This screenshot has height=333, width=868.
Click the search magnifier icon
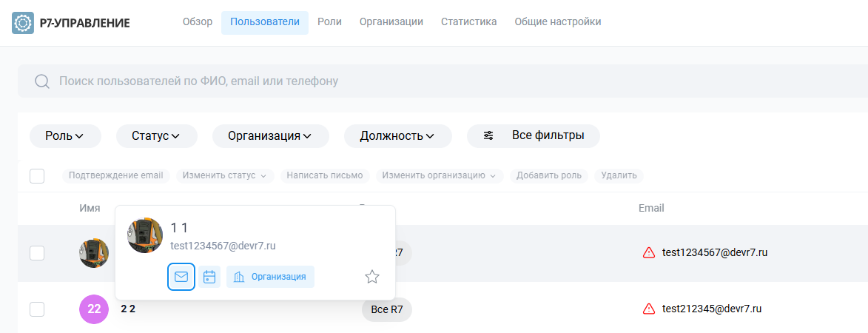point(43,81)
